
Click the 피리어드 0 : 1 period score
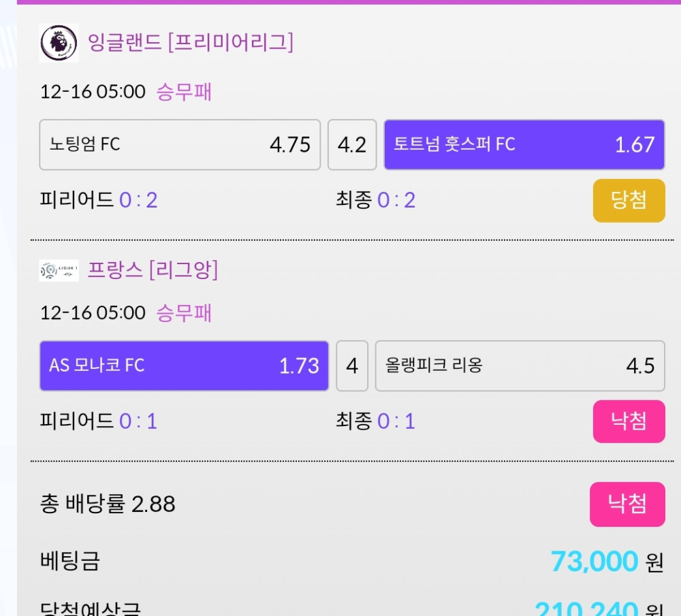coord(99,421)
